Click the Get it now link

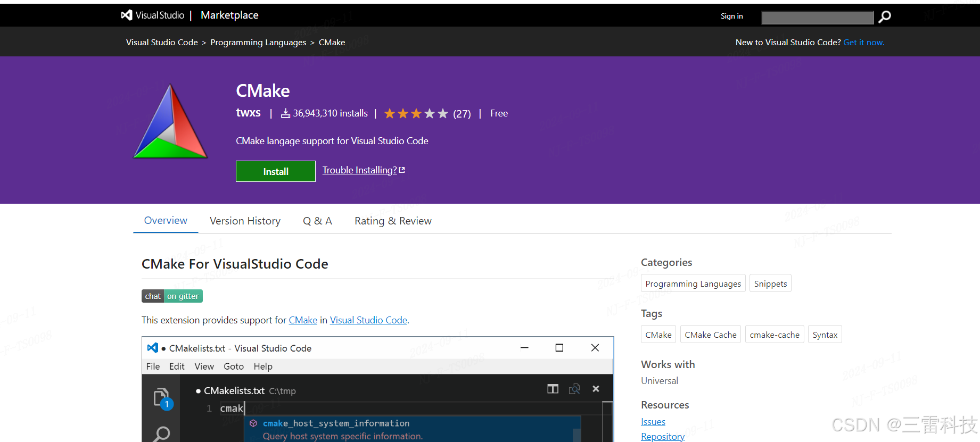click(x=864, y=43)
